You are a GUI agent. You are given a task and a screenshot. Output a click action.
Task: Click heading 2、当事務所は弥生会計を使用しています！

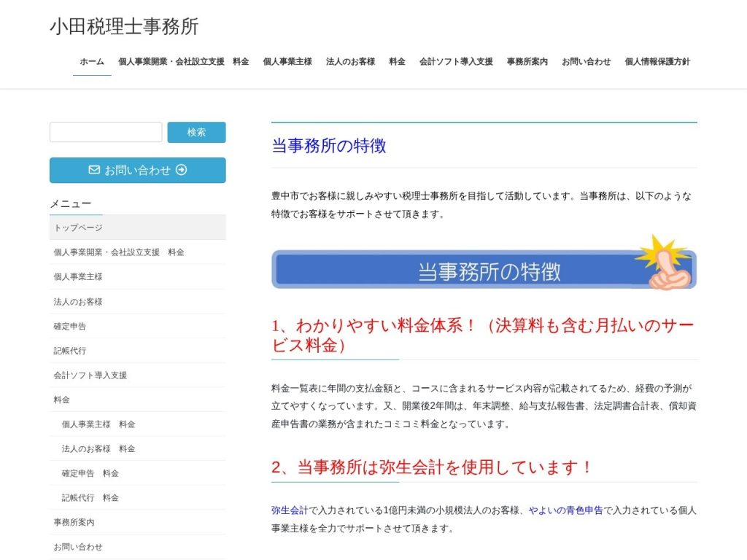point(432,467)
